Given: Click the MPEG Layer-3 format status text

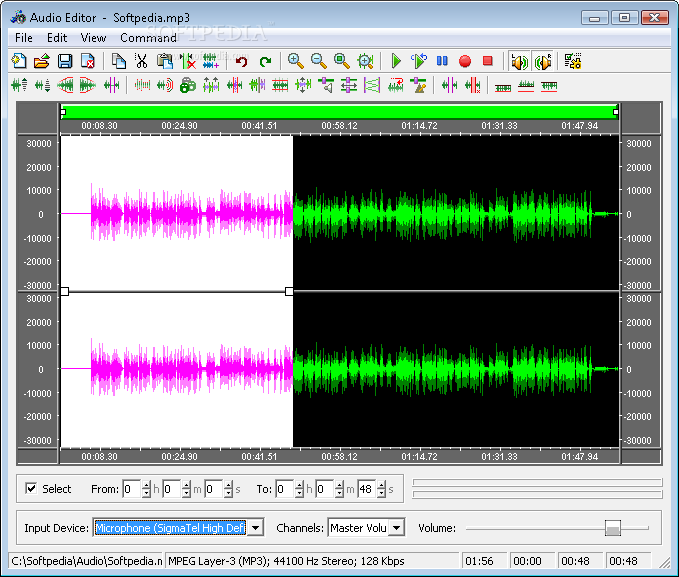Looking at the screenshot, I should 286,561.
